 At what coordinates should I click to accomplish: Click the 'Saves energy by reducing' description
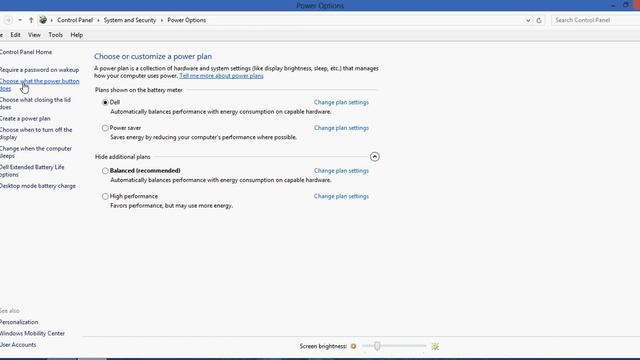coord(204,138)
